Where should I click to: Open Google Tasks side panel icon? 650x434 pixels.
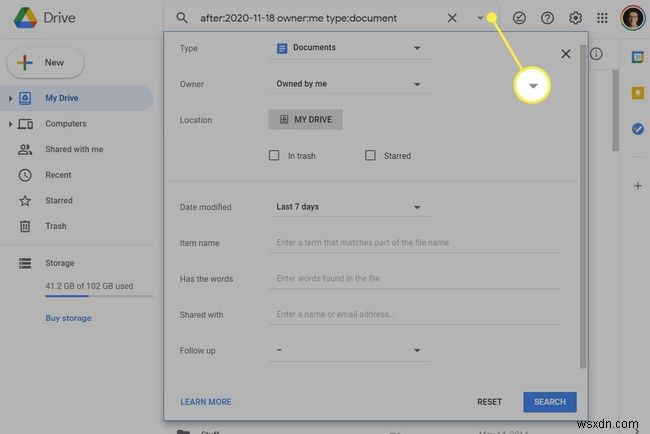coord(638,129)
